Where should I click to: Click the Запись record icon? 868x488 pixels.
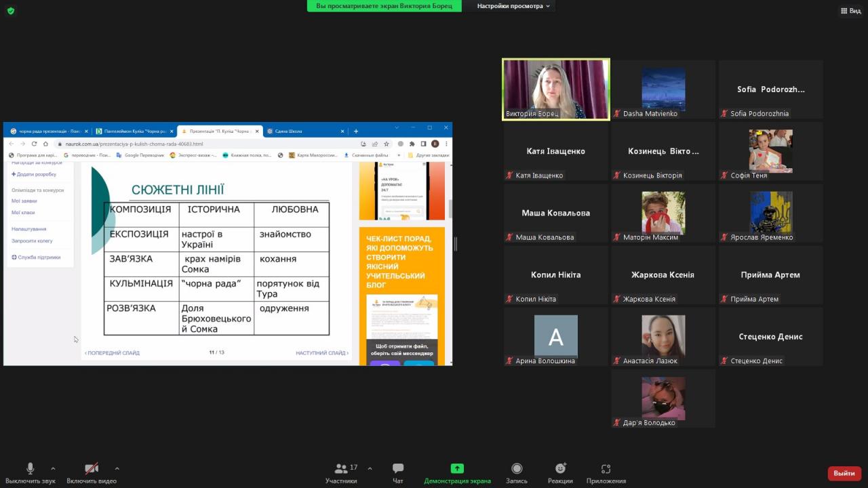pyautogui.click(x=517, y=469)
